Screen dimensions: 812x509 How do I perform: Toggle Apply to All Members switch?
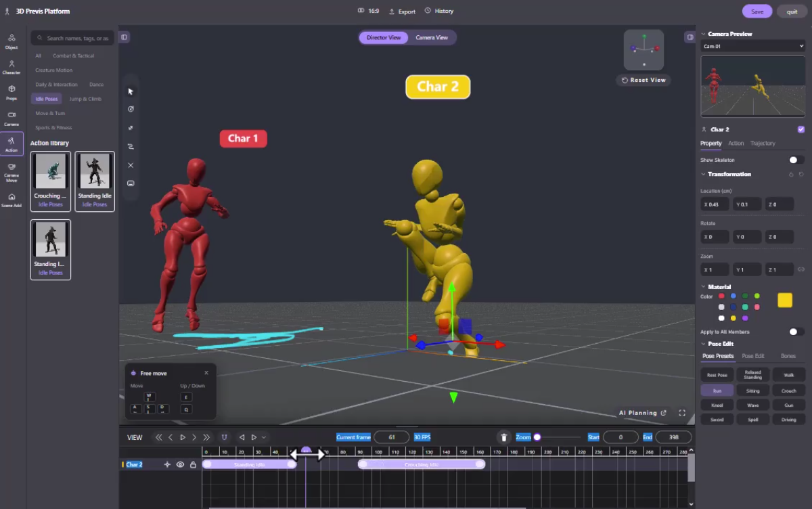796,332
